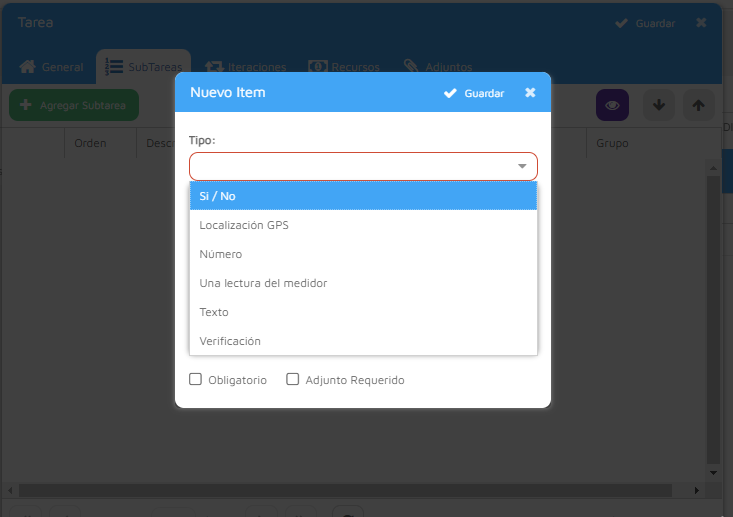Click Guardar in Tarea header
The image size is (733, 517).
pos(645,23)
